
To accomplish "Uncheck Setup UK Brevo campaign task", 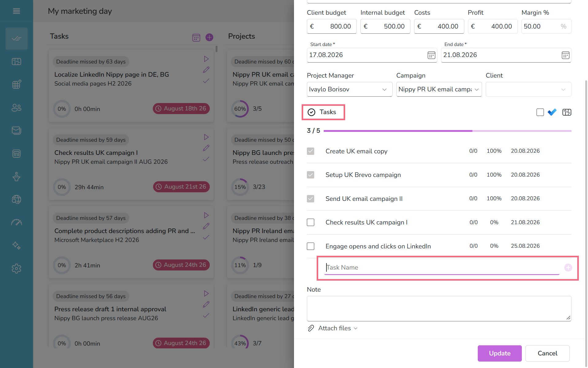I will (311, 175).
